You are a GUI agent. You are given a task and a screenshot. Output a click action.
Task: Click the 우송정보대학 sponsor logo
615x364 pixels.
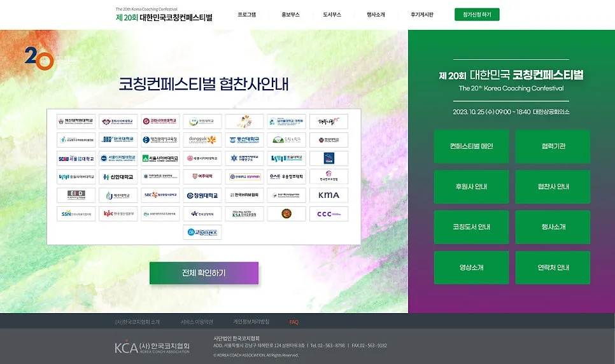click(x=286, y=177)
